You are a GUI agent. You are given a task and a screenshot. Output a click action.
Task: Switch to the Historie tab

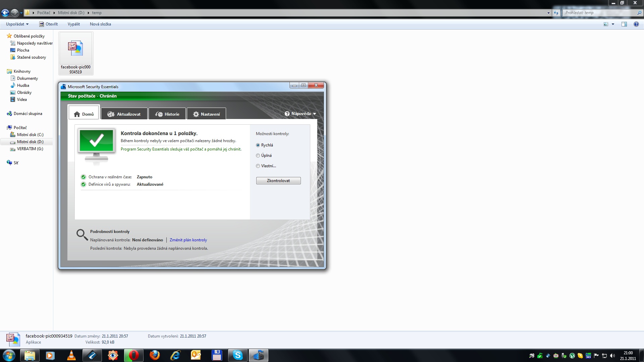click(x=167, y=114)
